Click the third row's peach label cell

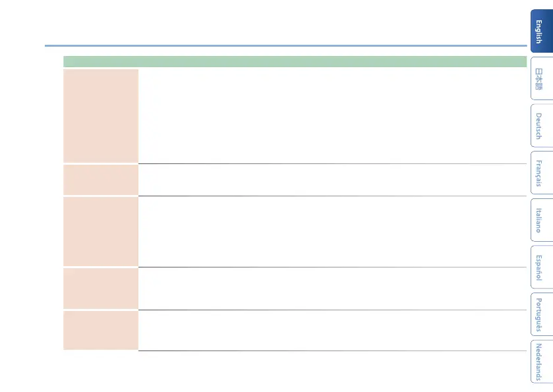101,231
